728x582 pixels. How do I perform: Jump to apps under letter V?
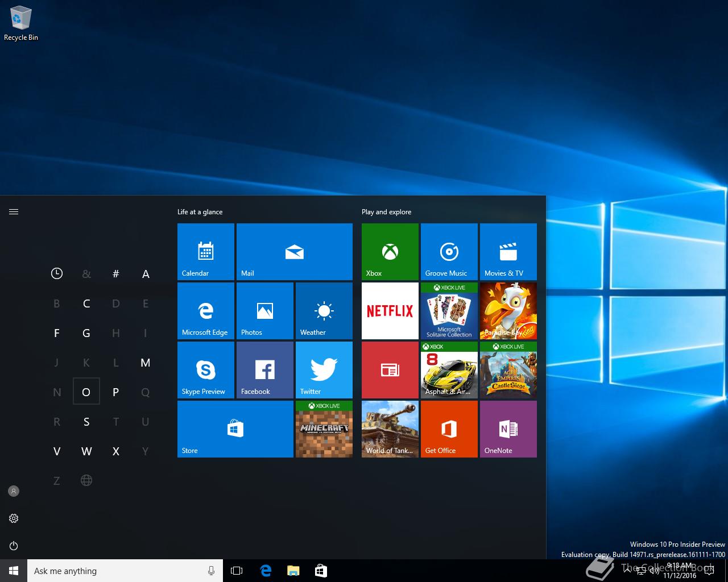57,451
